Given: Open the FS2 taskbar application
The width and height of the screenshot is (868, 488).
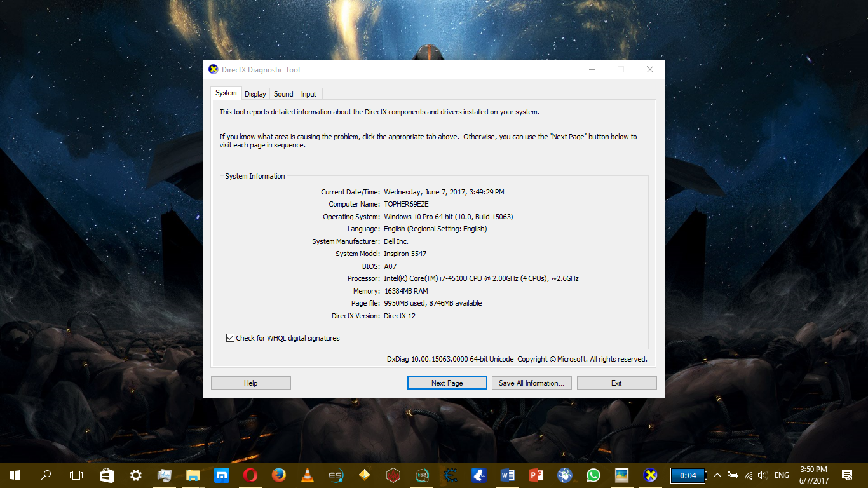Looking at the screenshot, I should (x=422, y=475).
